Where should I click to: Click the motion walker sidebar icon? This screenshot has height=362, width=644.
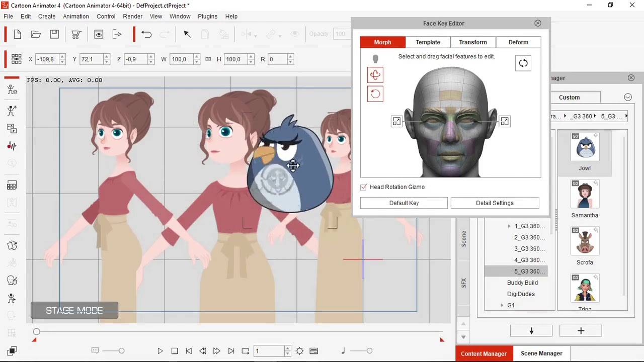(12, 299)
